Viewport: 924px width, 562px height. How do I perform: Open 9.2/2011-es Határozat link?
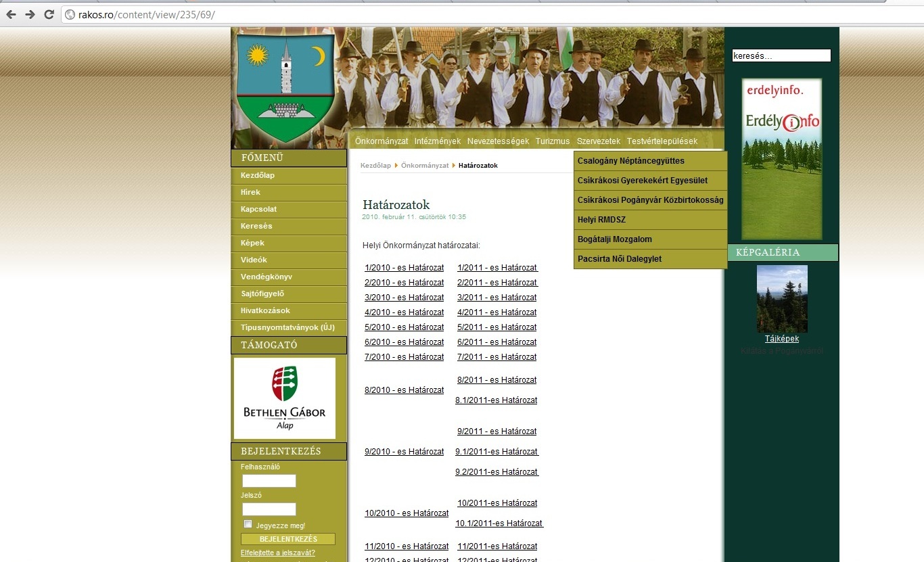(497, 472)
